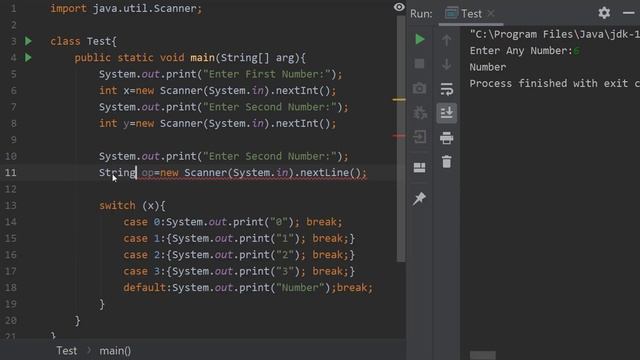The width and height of the screenshot is (640, 360).
Task: Click the 'import java.util.Scanner;' line
Action: point(126,9)
